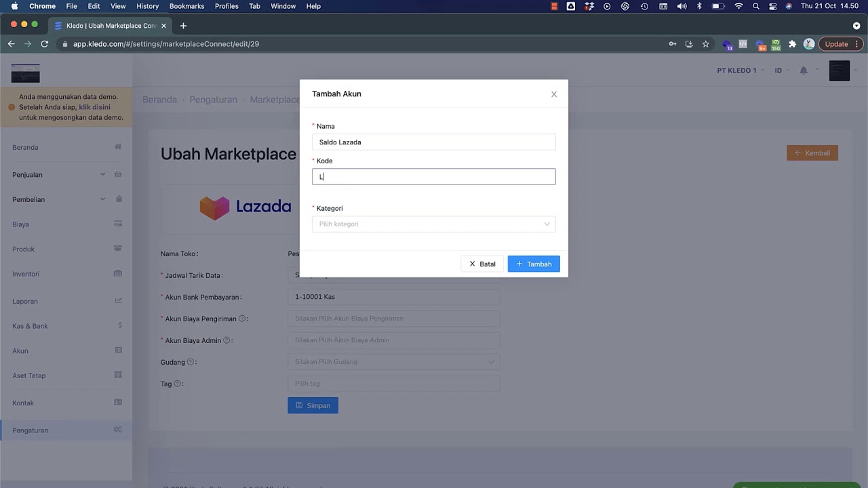Click the browser back arrow
This screenshot has height=488, width=868.
(x=11, y=44)
